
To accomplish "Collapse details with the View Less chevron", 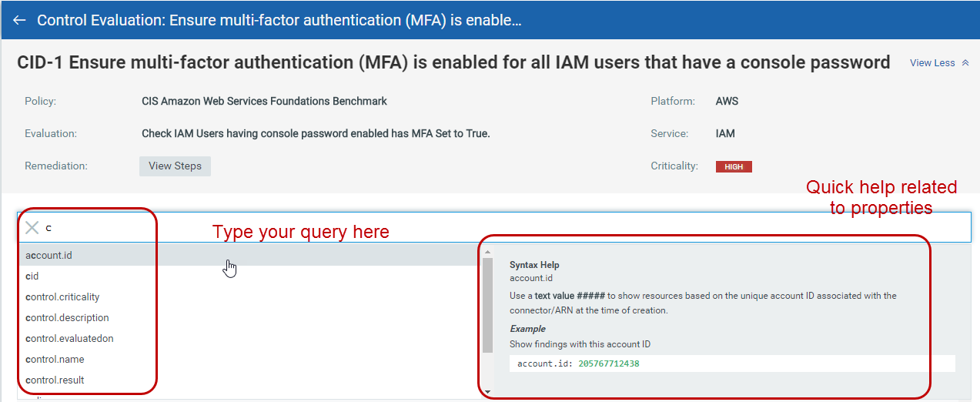I will [965, 63].
